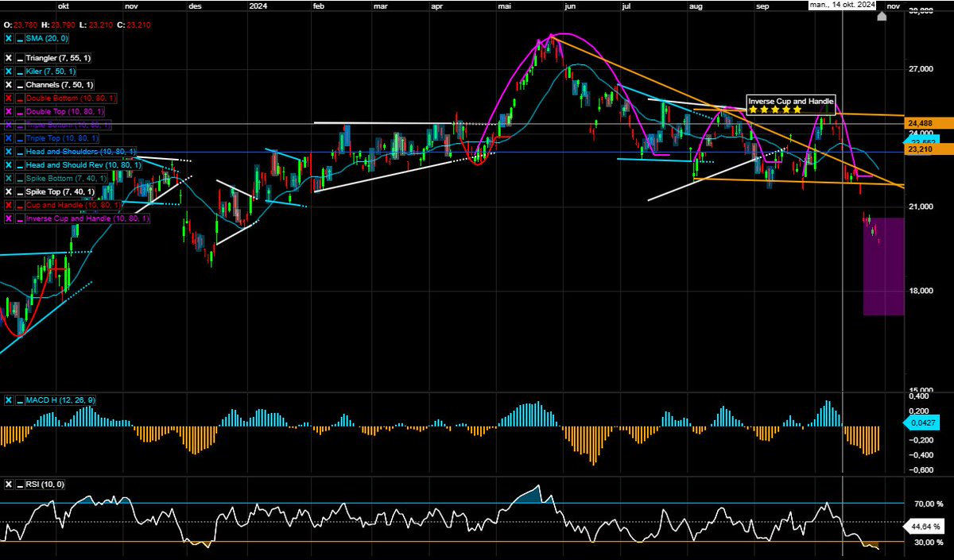Remove the Kiler (7, 50, 1) indicator

[x=9, y=71]
